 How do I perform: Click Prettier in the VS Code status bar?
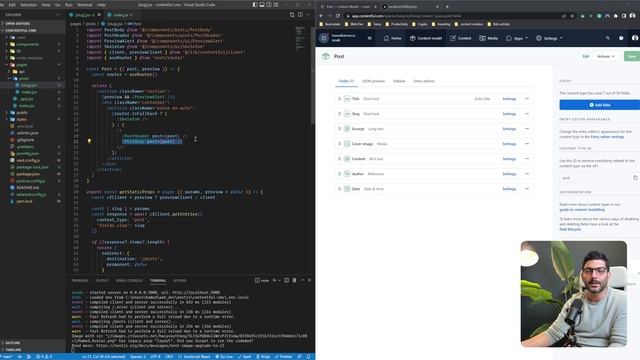[x=283, y=356]
